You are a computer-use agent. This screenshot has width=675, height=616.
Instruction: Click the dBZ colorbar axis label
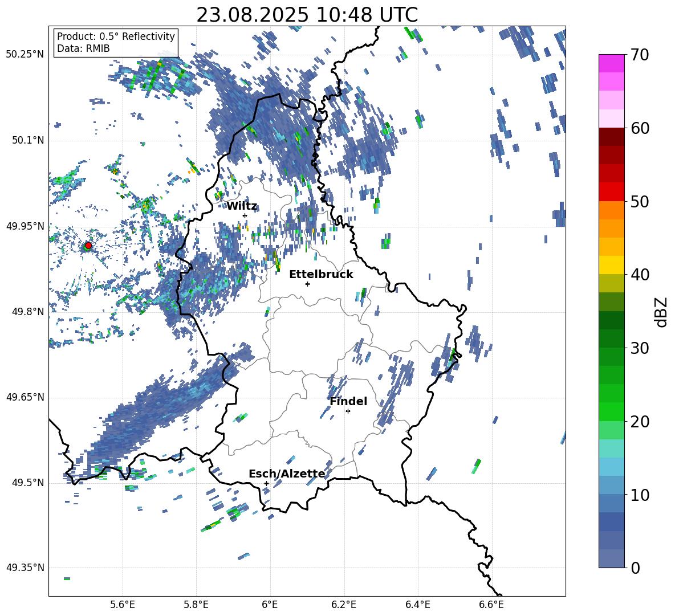pyautogui.click(x=662, y=312)
